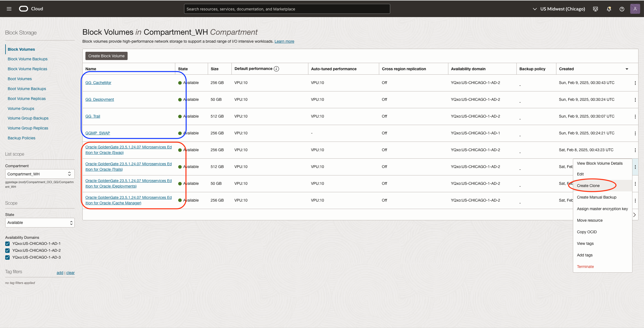
Task: Open actions menu for GG_CacheMgr row
Action: tap(635, 83)
